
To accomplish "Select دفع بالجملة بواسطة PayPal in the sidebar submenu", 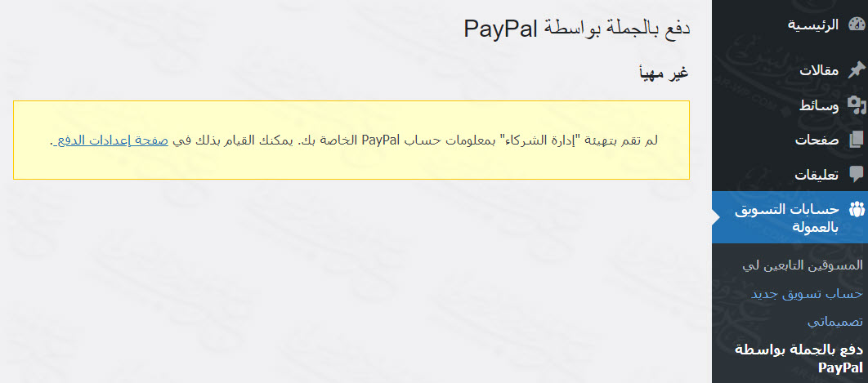I will click(799, 359).
